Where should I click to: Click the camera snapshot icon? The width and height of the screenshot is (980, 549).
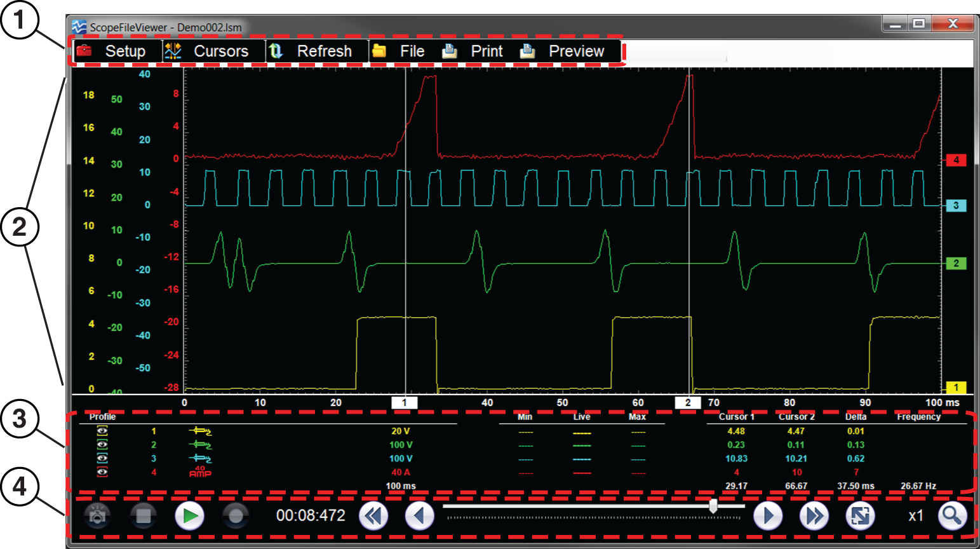[x=97, y=515]
